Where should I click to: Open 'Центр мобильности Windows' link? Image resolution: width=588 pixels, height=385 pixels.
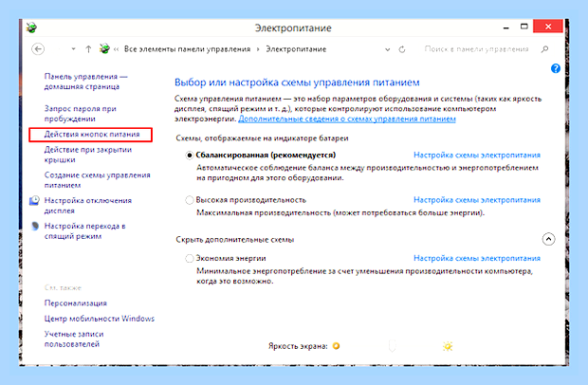click(x=100, y=319)
